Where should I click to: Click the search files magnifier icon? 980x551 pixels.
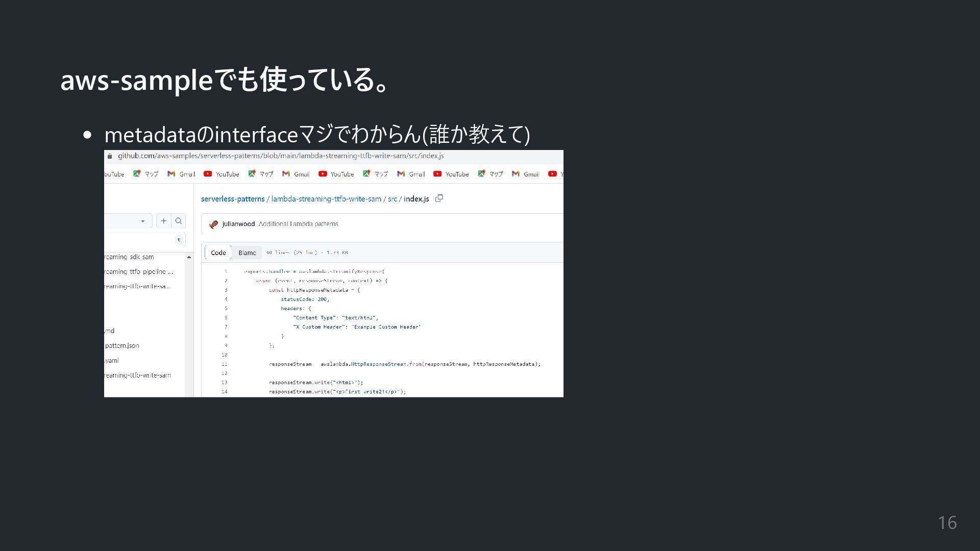pyautogui.click(x=179, y=221)
